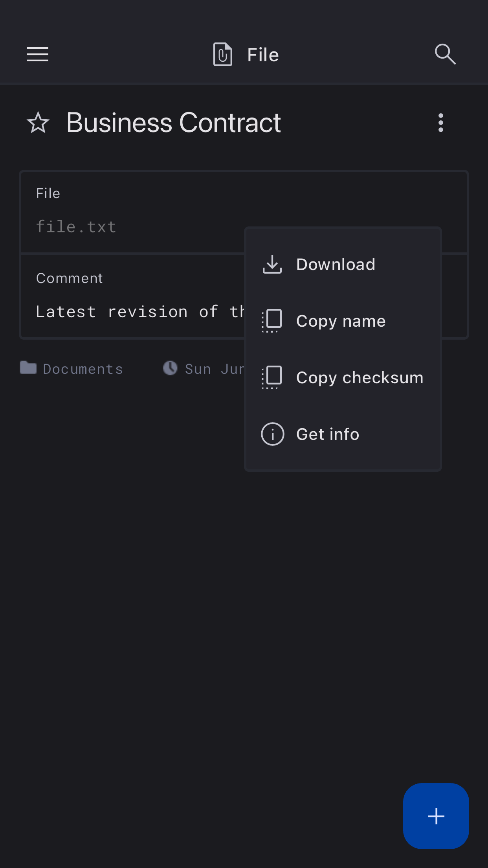488x868 pixels.
Task: Click the Copy name clipboard icon
Action: point(272,321)
